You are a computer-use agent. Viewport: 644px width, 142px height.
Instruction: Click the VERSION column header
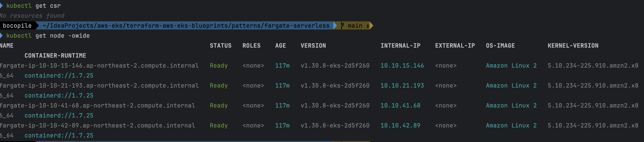313,46
